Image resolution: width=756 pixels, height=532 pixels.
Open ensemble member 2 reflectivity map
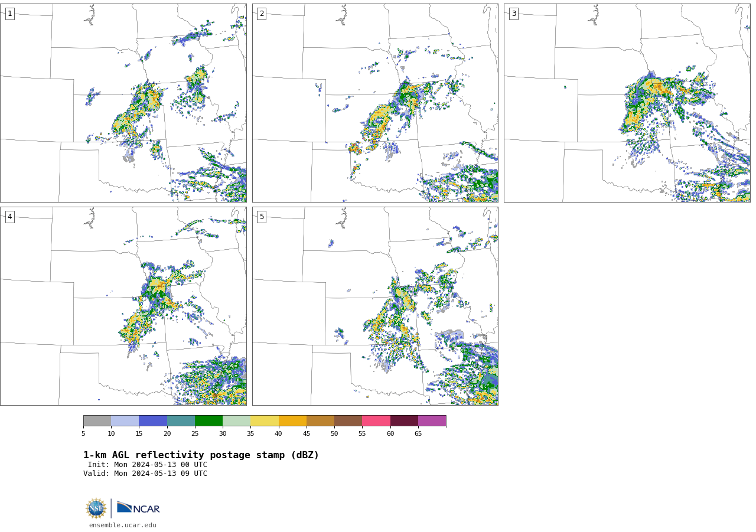click(375, 103)
